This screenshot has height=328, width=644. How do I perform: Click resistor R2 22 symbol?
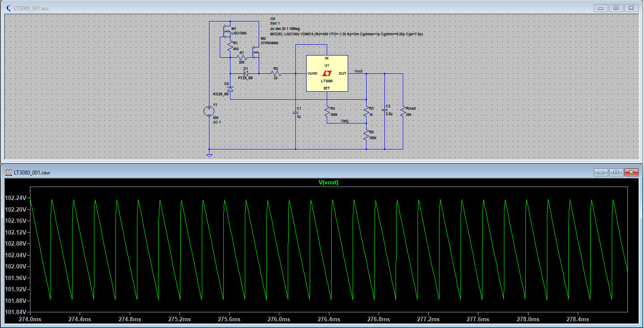(276, 72)
